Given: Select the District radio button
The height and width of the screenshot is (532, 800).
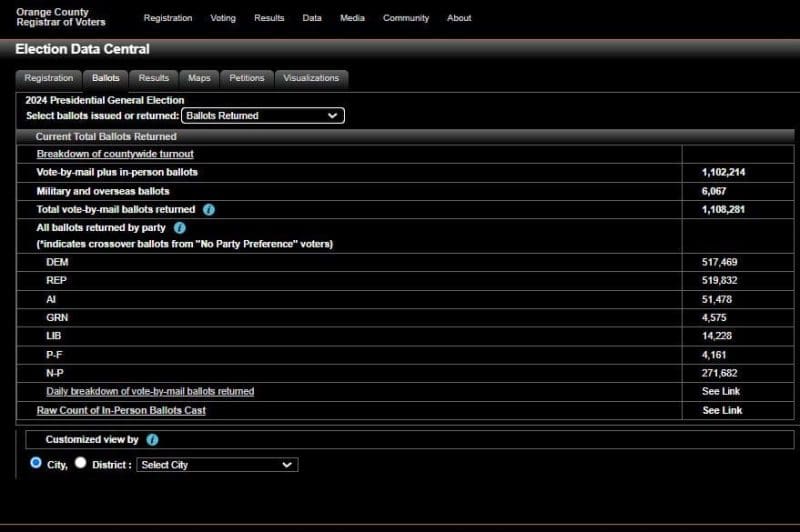Looking at the screenshot, I should pyautogui.click(x=81, y=463).
